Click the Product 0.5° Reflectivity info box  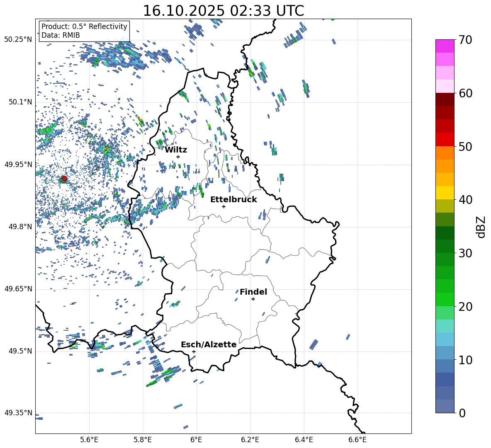[84, 31]
